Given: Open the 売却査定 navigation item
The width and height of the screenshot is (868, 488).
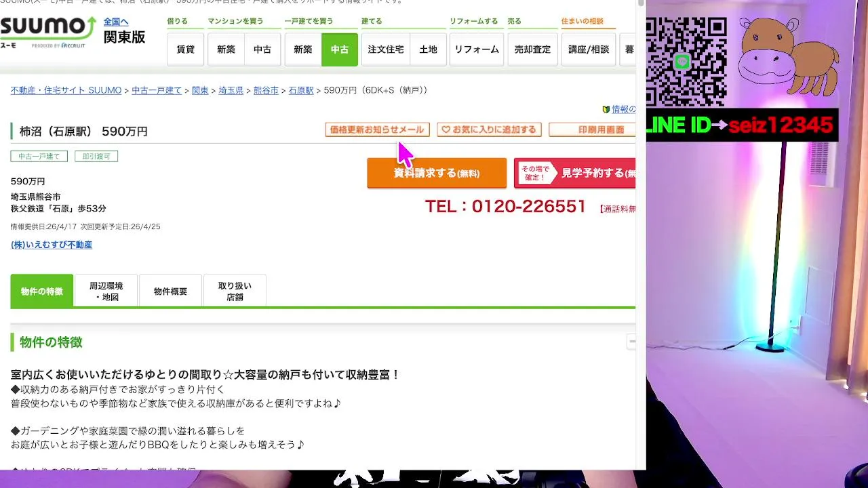Looking at the screenshot, I should click(532, 49).
